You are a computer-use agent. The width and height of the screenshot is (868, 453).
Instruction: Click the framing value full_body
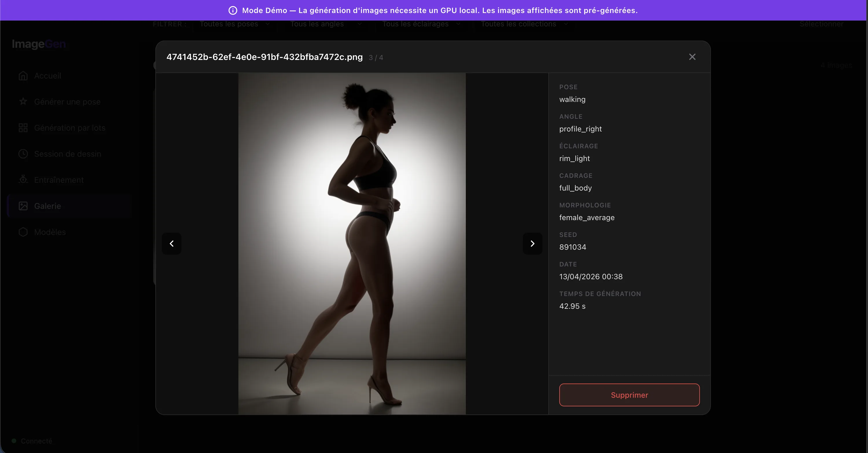click(575, 188)
